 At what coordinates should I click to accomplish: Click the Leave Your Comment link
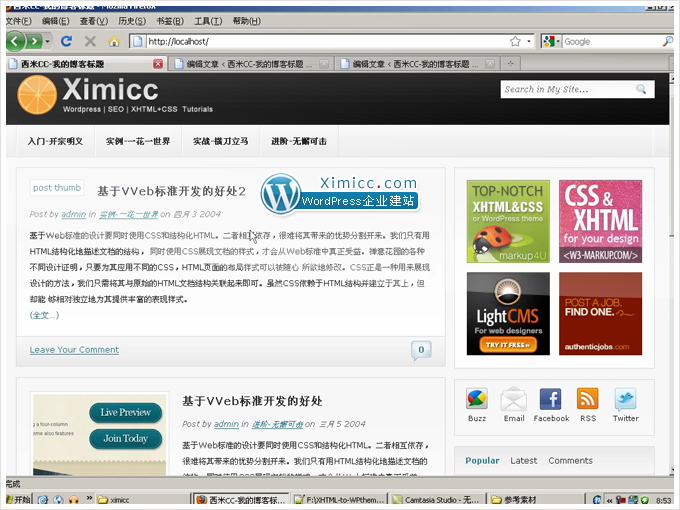74,350
